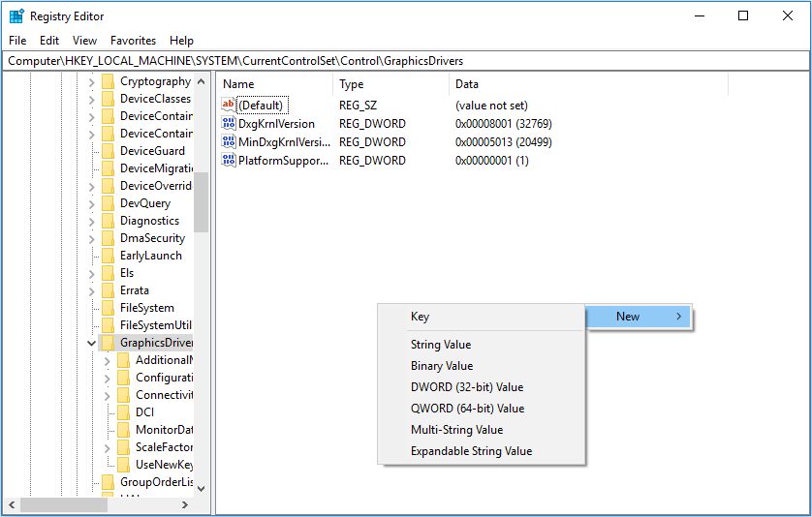Click the UseNewKey folder icon

click(123, 464)
